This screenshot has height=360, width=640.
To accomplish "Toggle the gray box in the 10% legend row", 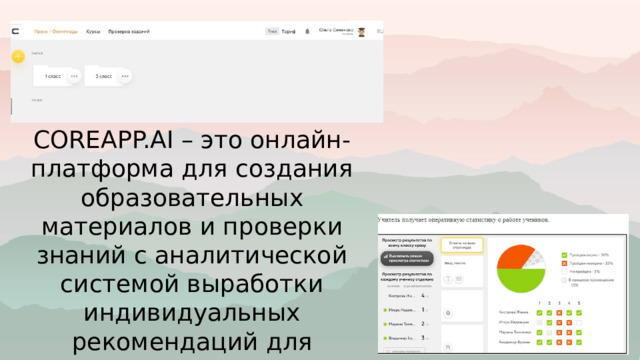I will pos(564,280).
